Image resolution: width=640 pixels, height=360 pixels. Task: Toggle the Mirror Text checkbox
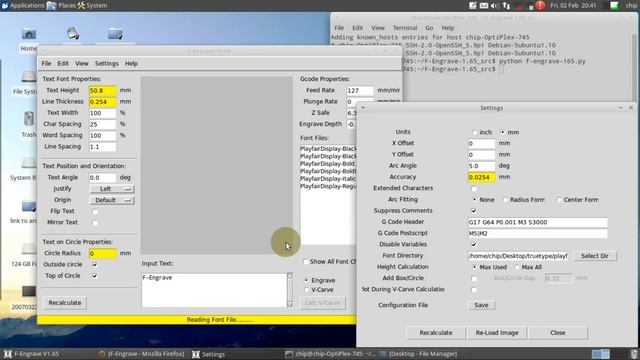pyautogui.click(x=95, y=222)
